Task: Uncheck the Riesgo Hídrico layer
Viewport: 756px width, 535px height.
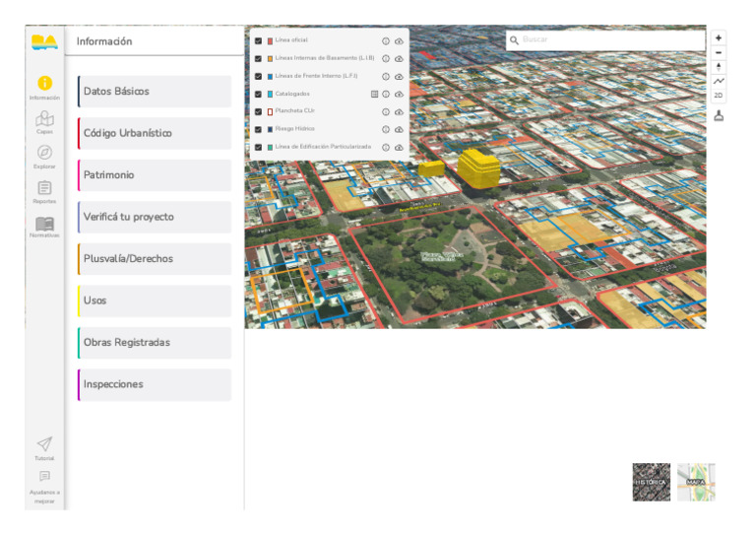Action: pyautogui.click(x=259, y=129)
